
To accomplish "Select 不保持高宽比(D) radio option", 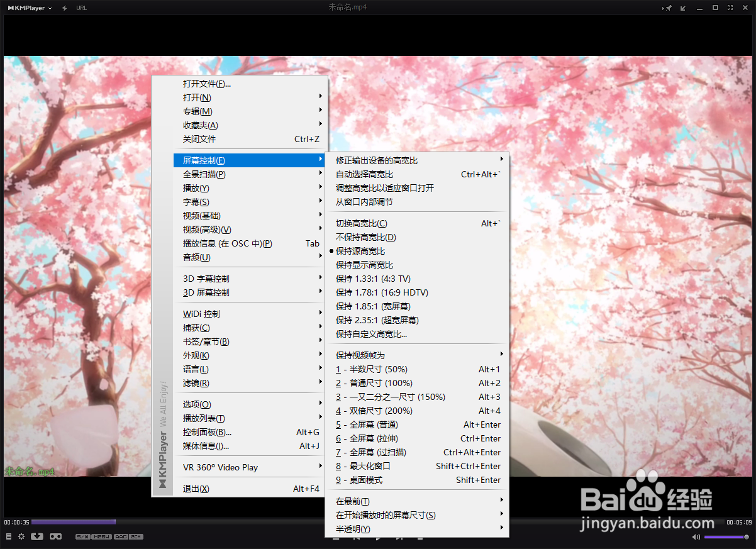I will pyautogui.click(x=417, y=237).
